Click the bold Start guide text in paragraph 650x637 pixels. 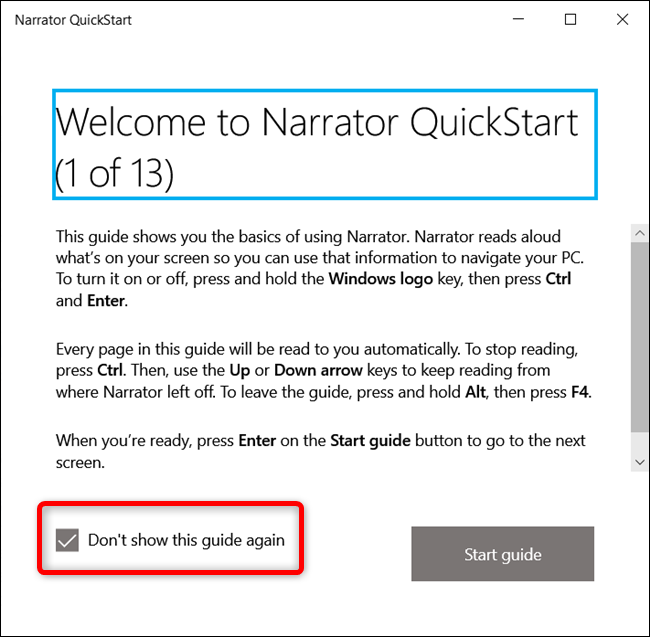point(370,441)
